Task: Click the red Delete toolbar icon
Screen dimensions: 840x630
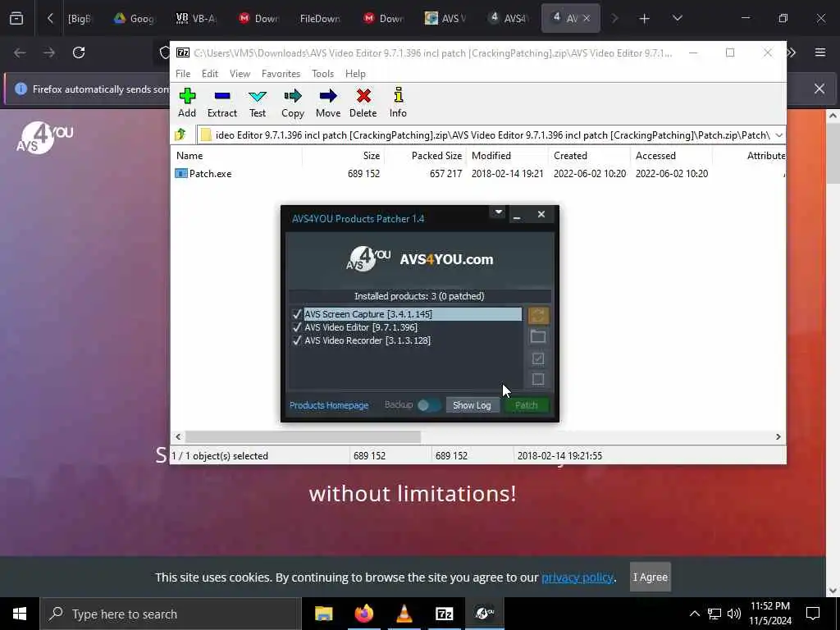Action: coord(363,103)
